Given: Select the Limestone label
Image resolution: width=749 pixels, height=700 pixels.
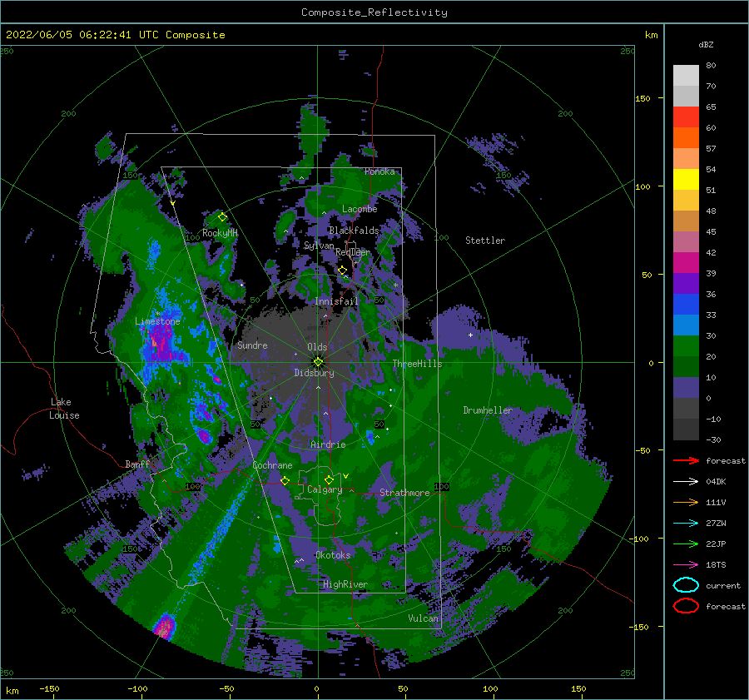Looking at the screenshot, I should point(157,321).
